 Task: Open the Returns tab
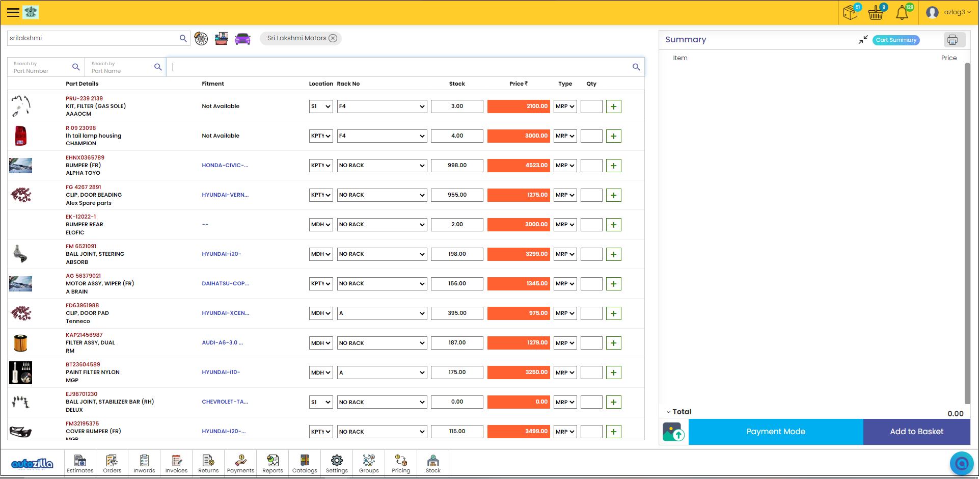point(208,464)
